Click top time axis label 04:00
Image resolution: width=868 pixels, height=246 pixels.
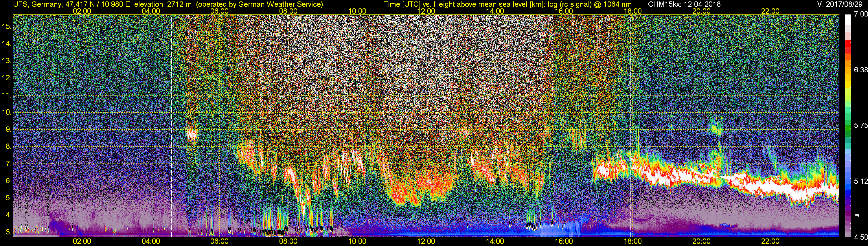tap(151, 11)
